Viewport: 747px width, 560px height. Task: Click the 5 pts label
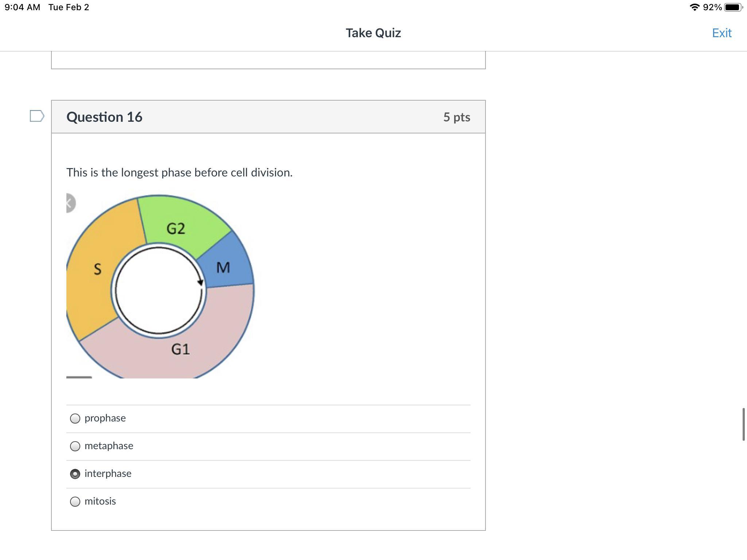tap(457, 117)
